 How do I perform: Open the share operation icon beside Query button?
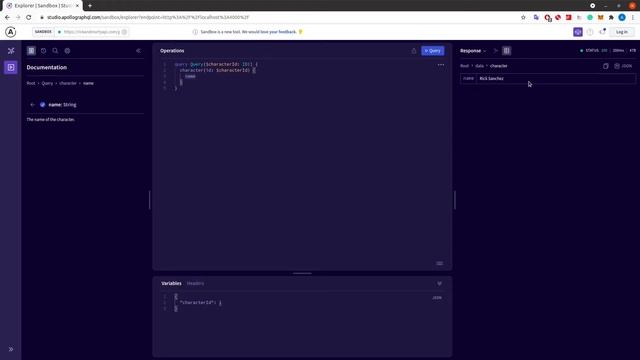pos(414,51)
